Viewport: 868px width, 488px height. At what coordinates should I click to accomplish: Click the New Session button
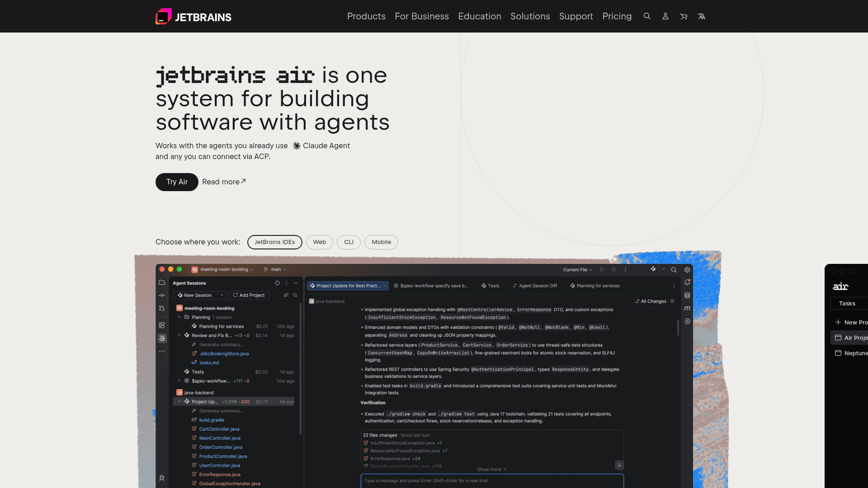click(195, 295)
